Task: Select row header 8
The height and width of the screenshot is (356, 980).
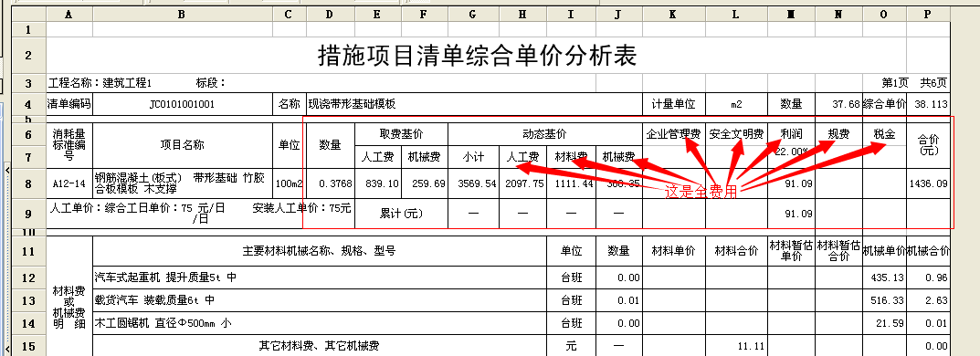Action: (x=28, y=183)
